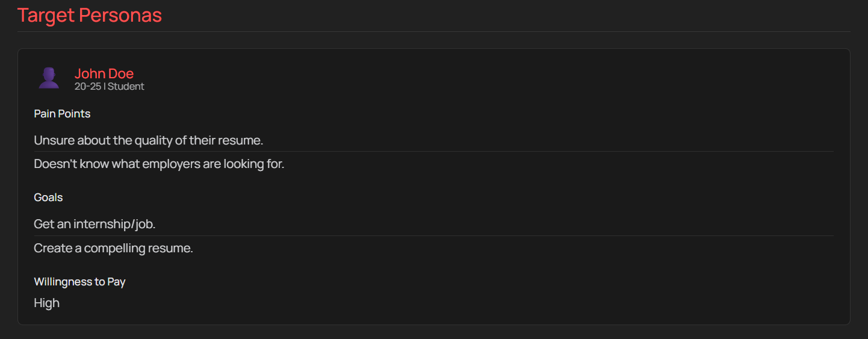The height and width of the screenshot is (339, 868).
Task: Click the word 'resume' in first pain point
Action: point(243,140)
